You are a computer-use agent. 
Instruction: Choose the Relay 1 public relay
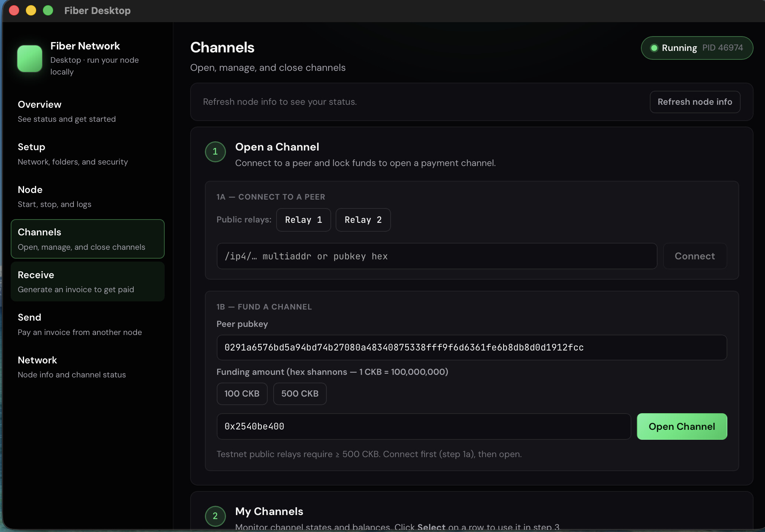pyautogui.click(x=303, y=220)
